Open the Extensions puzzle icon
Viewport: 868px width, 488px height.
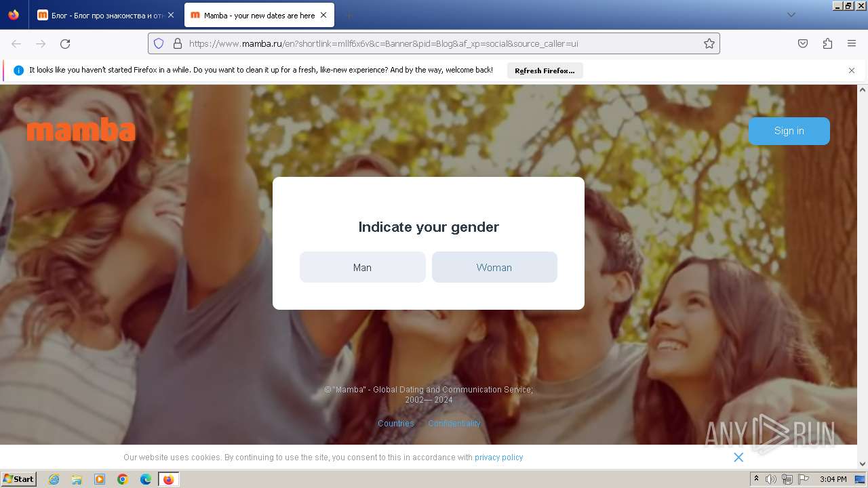click(827, 43)
